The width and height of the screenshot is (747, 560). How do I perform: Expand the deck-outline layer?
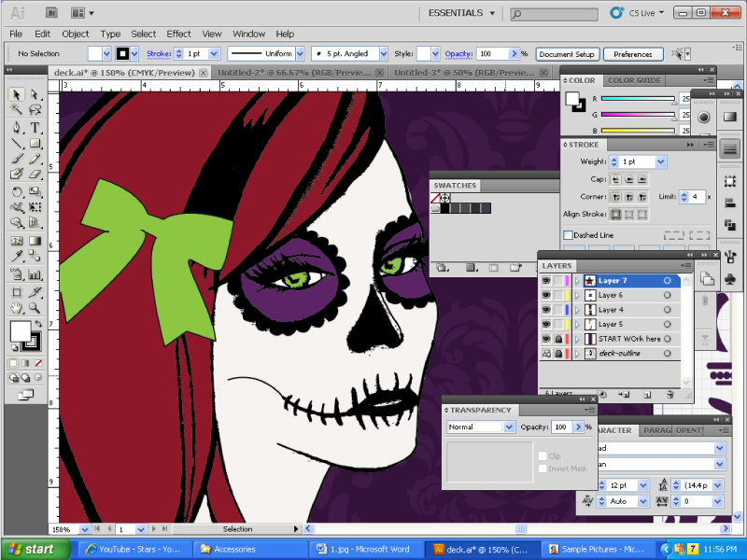point(577,354)
